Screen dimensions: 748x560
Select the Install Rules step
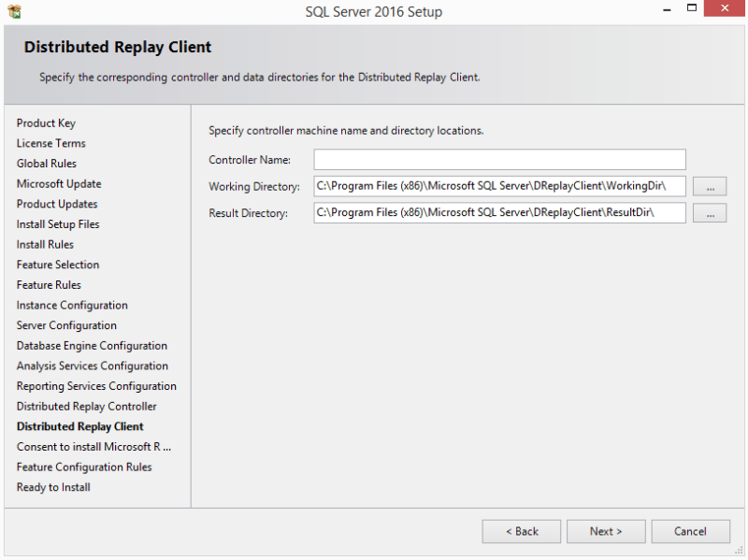[x=45, y=245]
